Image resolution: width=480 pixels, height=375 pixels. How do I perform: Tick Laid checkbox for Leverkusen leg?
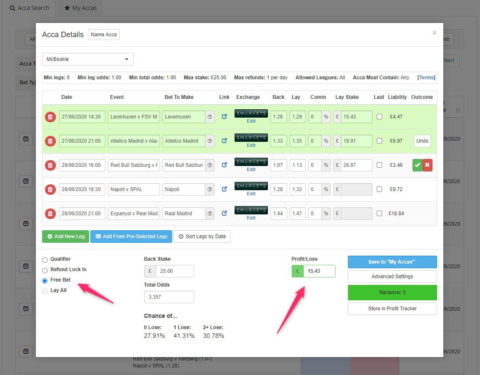[379, 117]
